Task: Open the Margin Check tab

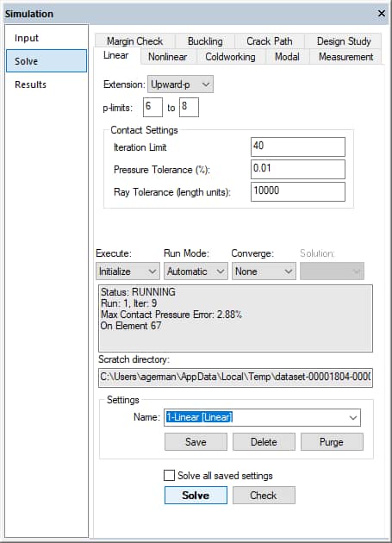Action: click(x=134, y=41)
